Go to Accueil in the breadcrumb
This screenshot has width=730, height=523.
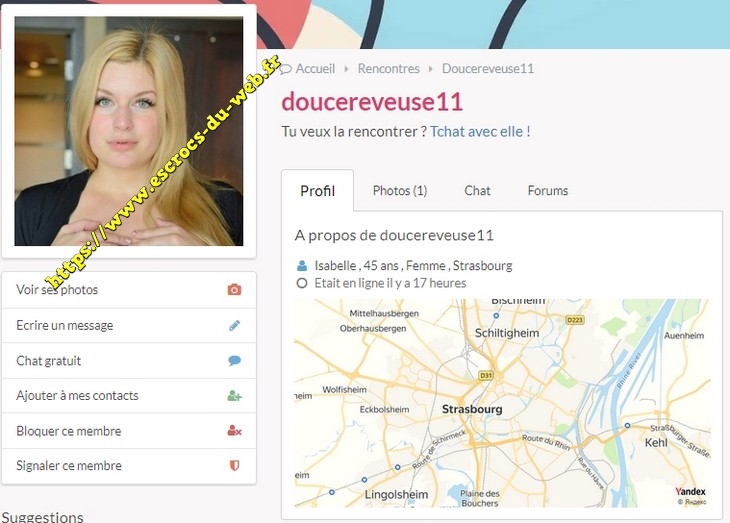coord(315,69)
